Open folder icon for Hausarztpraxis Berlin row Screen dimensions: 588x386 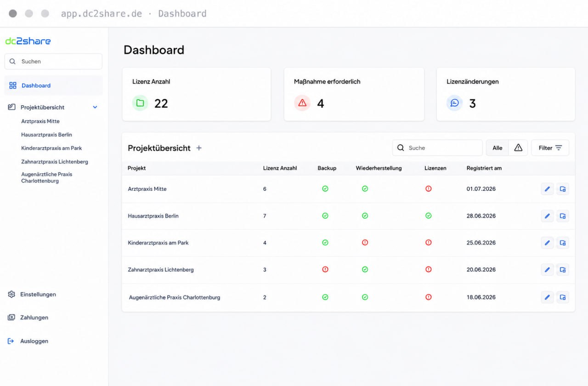(x=563, y=216)
